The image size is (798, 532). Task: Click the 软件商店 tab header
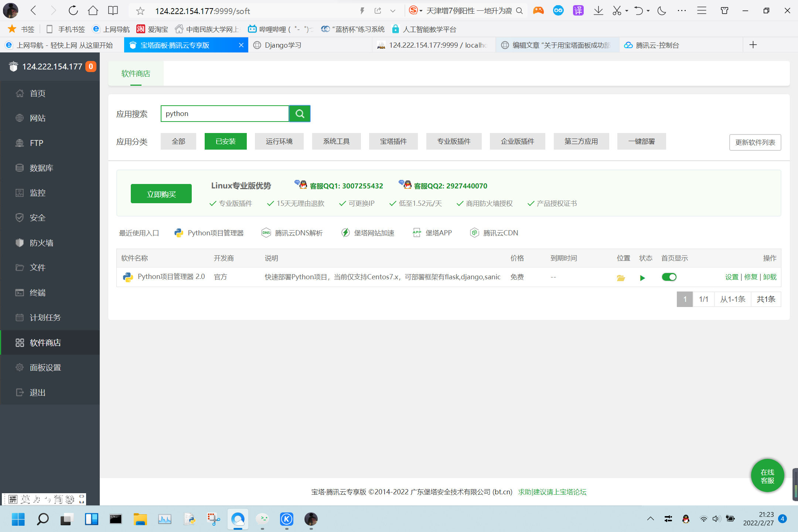point(136,74)
